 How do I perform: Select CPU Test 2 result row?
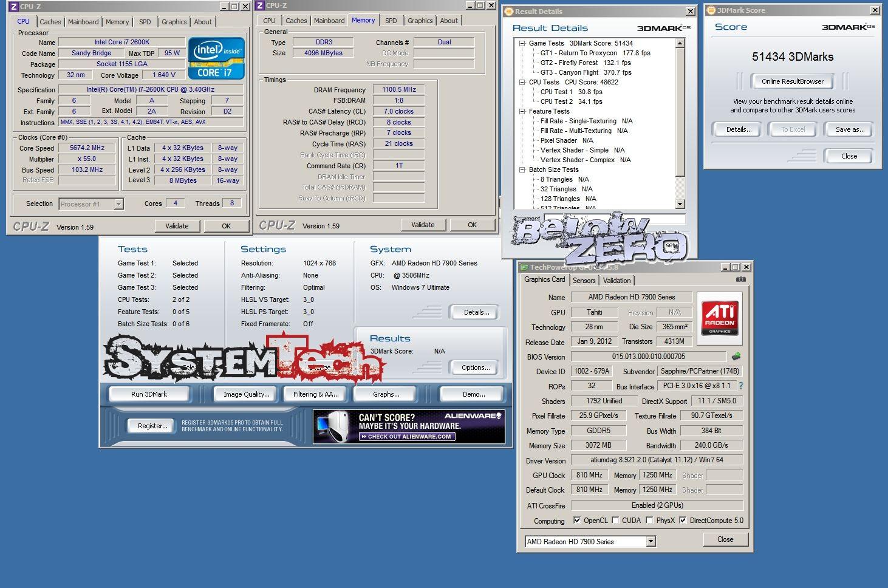[x=571, y=101]
